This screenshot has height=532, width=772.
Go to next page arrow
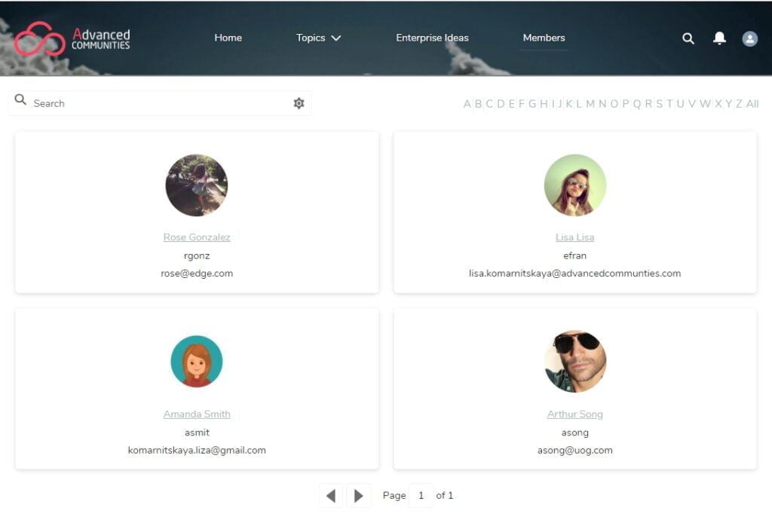(x=359, y=496)
